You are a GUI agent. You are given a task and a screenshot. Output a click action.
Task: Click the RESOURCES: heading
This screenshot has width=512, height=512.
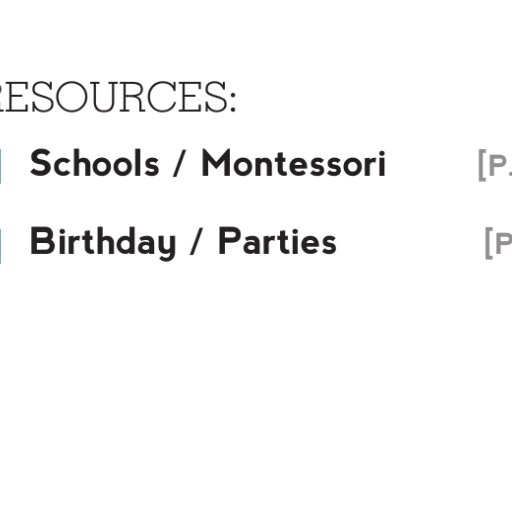[x=117, y=97]
